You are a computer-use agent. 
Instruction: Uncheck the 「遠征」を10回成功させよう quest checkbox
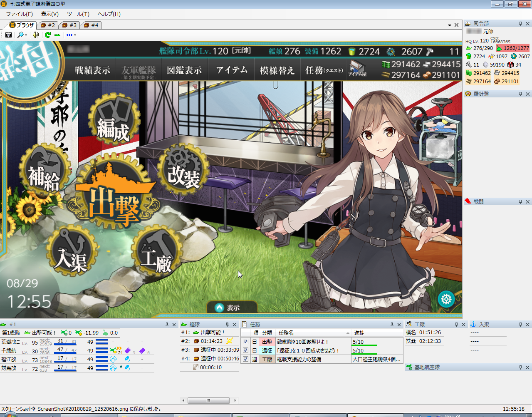245,350
